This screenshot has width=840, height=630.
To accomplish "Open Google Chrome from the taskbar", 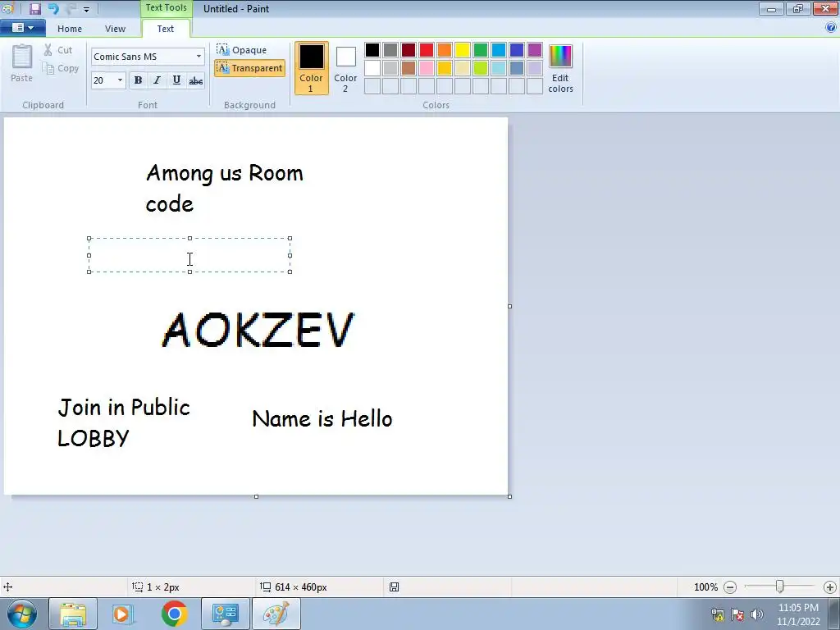I will pyautogui.click(x=174, y=614).
